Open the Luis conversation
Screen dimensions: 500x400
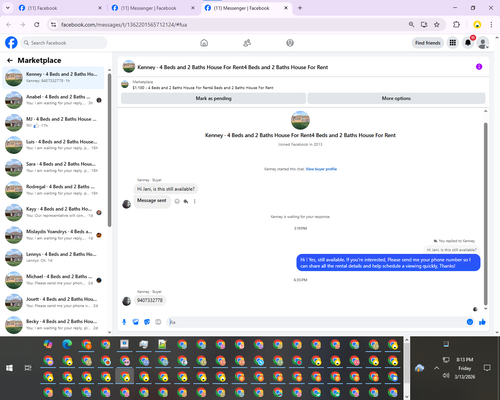(x=53, y=145)
